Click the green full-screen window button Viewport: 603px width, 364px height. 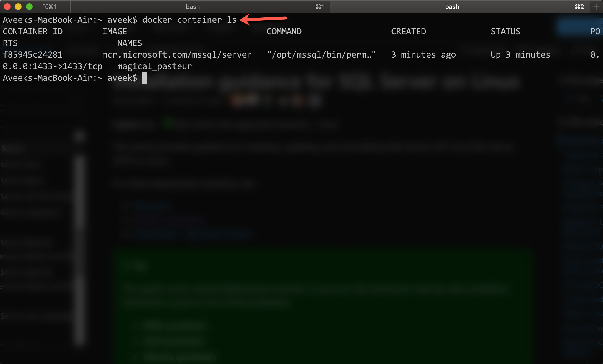pyautogui.click(x=29, y=7)
